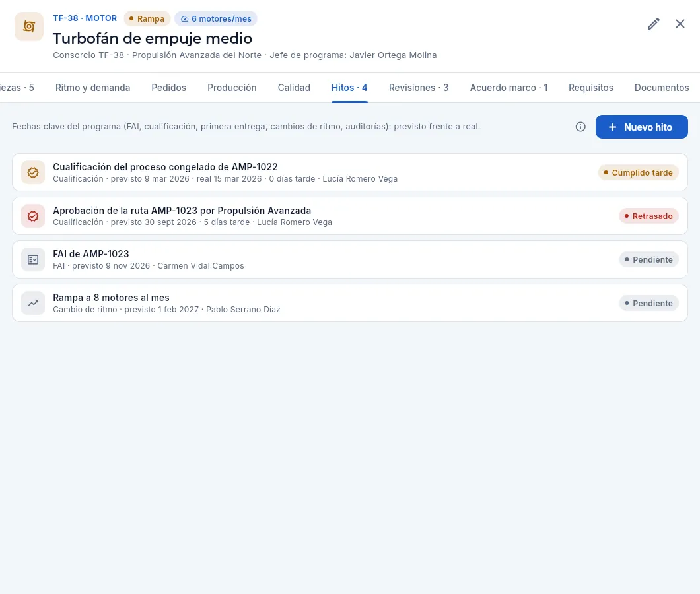700x594 pixels.
Task: Open the FAI de AMP-1023 milestone title
Action: coord(90,254)
